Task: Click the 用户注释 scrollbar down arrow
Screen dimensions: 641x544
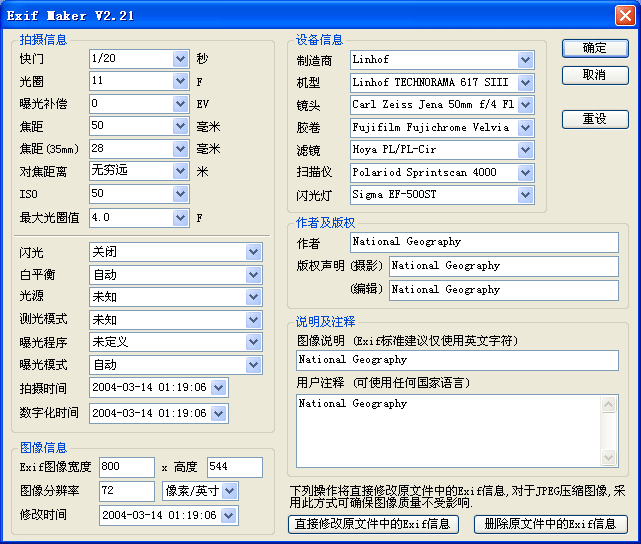Action: pyautogui.click(x=608, y=457)
